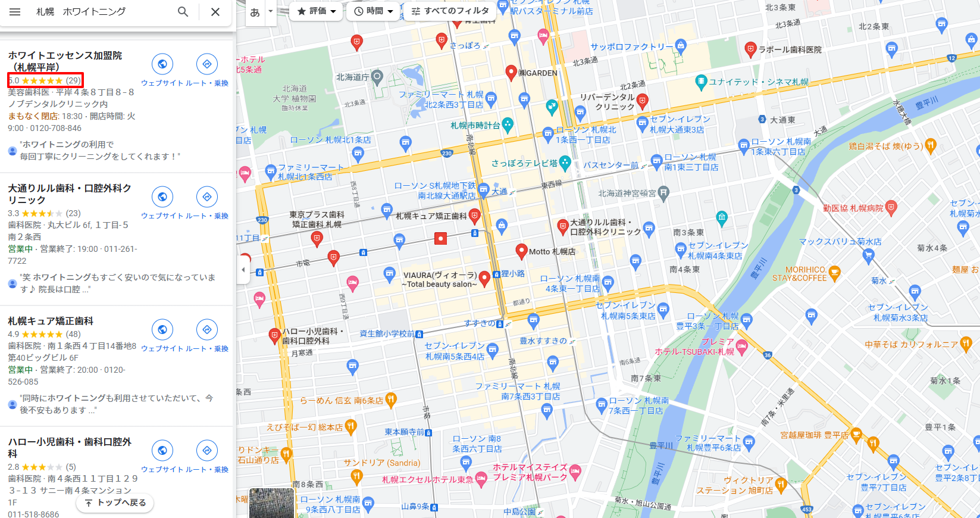Open the 大通りルル歯科・口腔外科クリニック listing title

pos(70,194)
